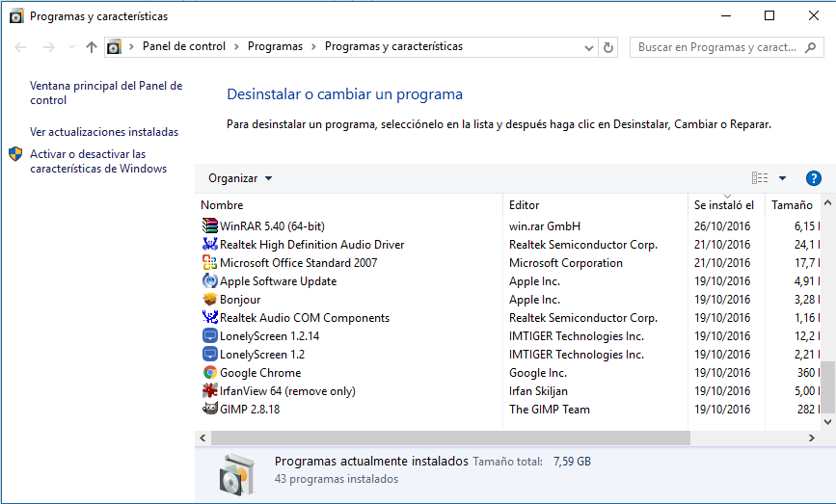This screenshot has width=836, height=504.
Task: Click the IrfanView 64 icon
Action: coord(210,390)
